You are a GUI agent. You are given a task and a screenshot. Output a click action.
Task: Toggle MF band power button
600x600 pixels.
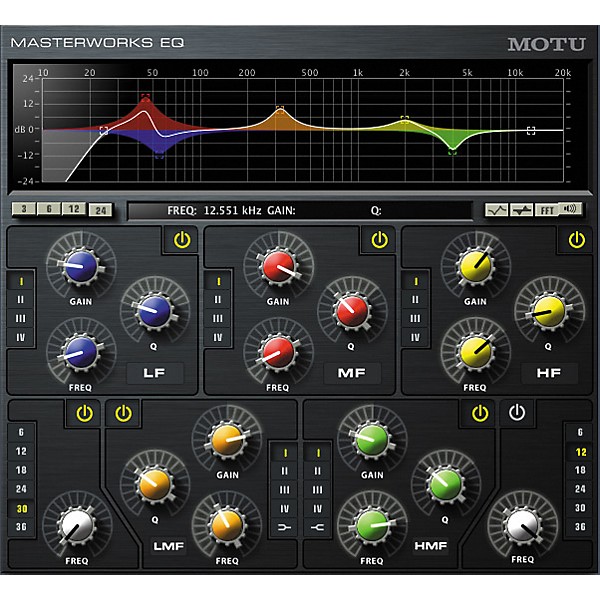tap(379, 240)
